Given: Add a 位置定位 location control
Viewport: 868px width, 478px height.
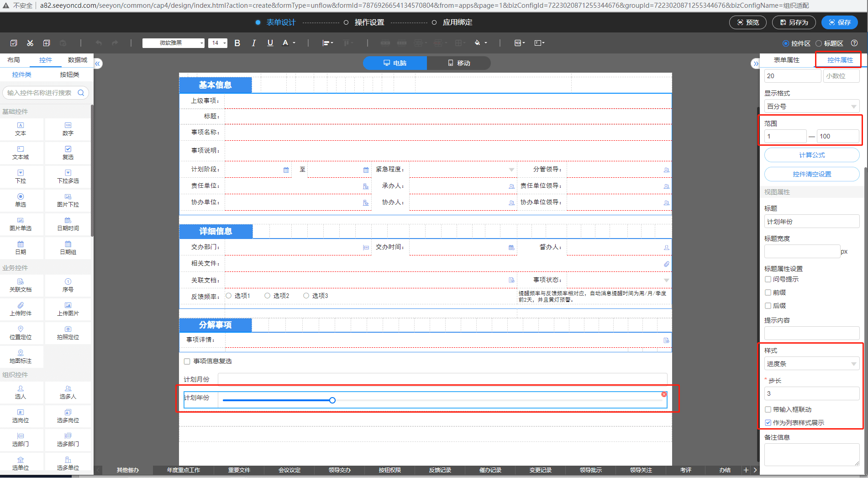Looking at the screenshot, I should 21,333.
